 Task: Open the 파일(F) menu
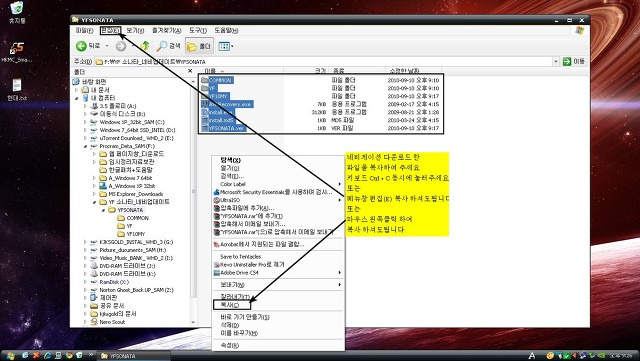pos(84,31)
